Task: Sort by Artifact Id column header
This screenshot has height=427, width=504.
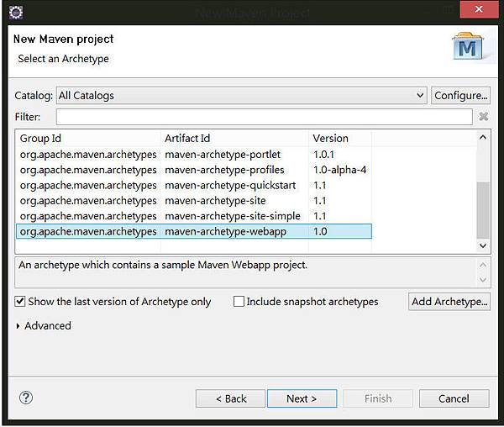Action: (234, 138)
